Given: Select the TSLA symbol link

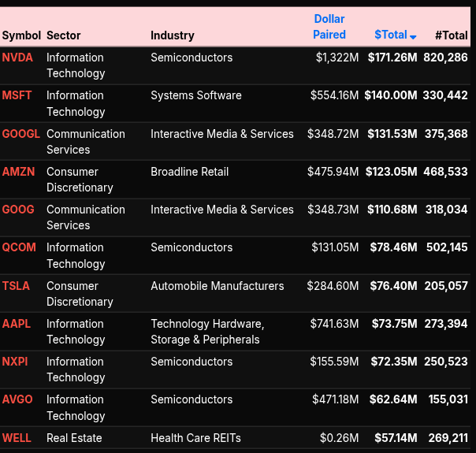Looking at the screenshot, I should pyautogui.click(x=17, y=286).
